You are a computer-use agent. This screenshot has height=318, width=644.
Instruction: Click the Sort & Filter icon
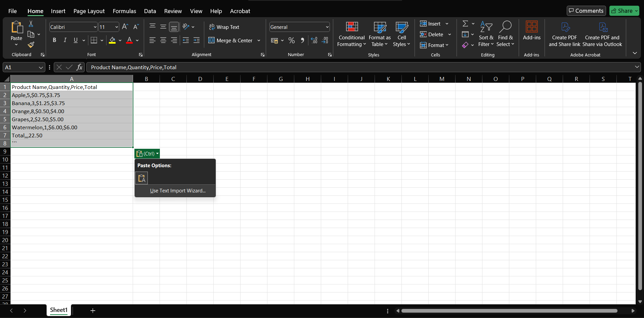click(486, 34)
